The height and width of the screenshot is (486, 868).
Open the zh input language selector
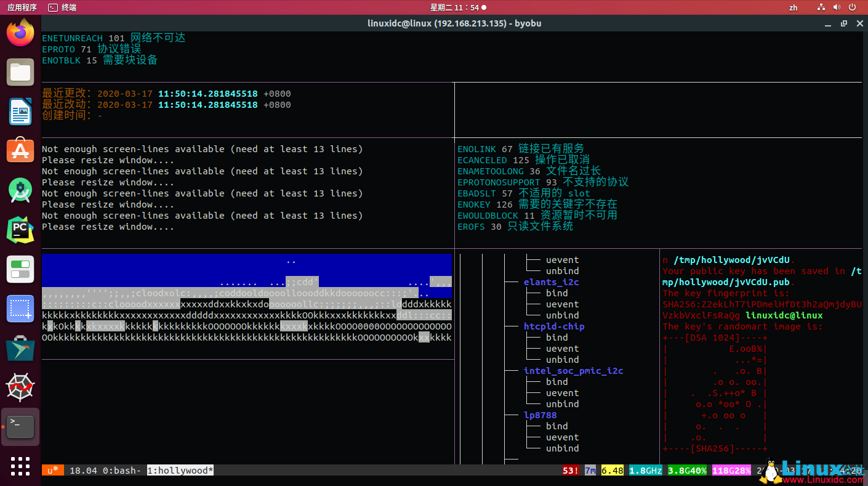point(793,7)
